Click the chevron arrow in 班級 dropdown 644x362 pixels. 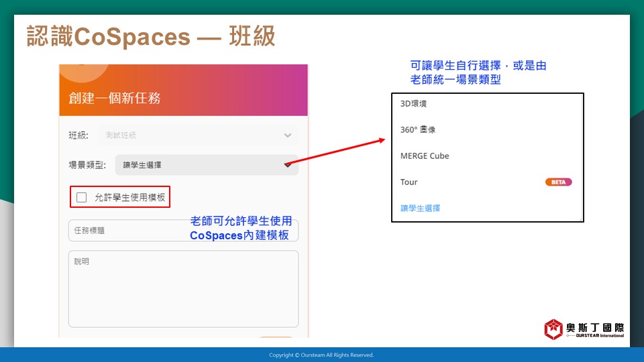pos(288,135)
